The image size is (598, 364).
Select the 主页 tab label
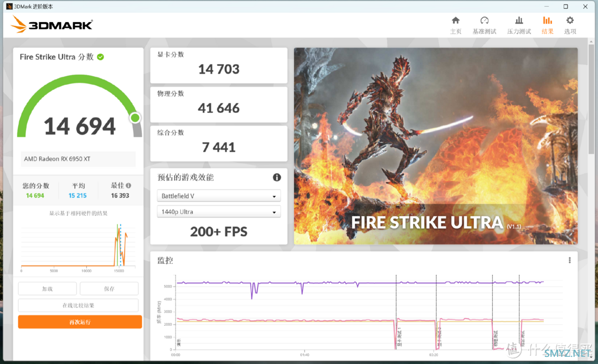click(456, 31)
